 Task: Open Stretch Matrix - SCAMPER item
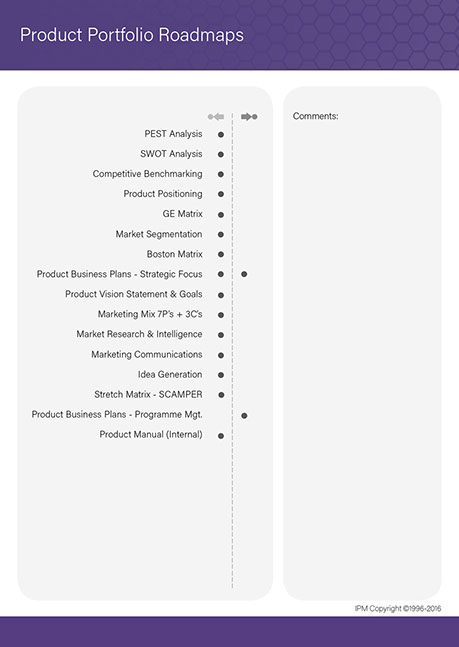pyautogui.click(x=148, y=394)
